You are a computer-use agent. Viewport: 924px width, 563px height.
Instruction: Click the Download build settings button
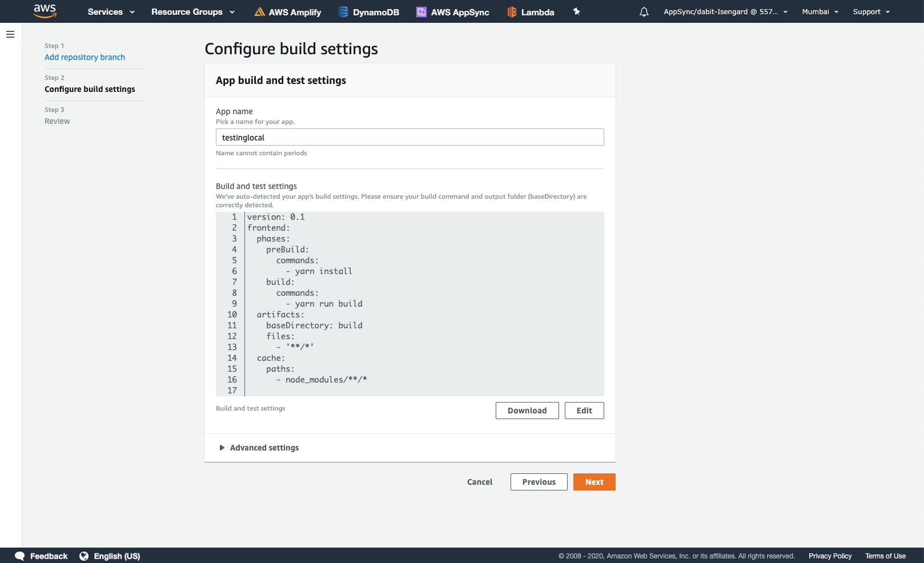(527, 411)
